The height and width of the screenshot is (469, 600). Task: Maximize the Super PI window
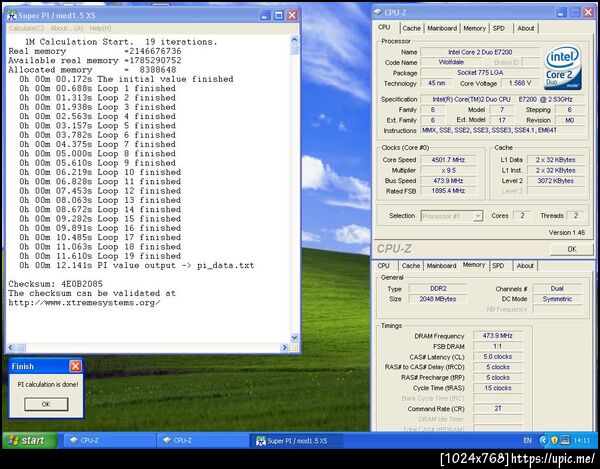tap(279, 15)
